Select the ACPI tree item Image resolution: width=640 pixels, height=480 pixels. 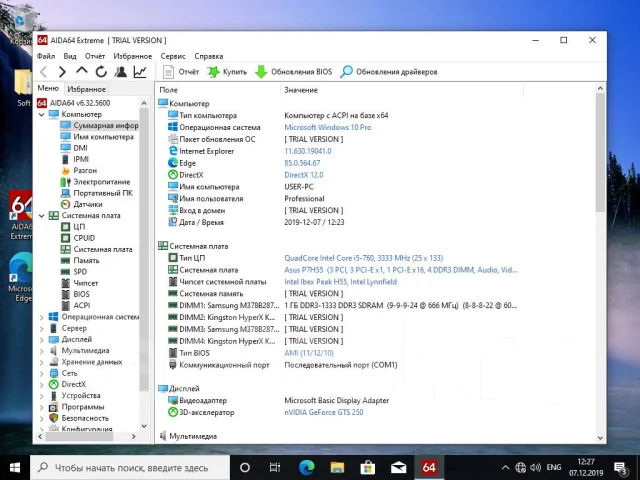(x=76, y=305)
